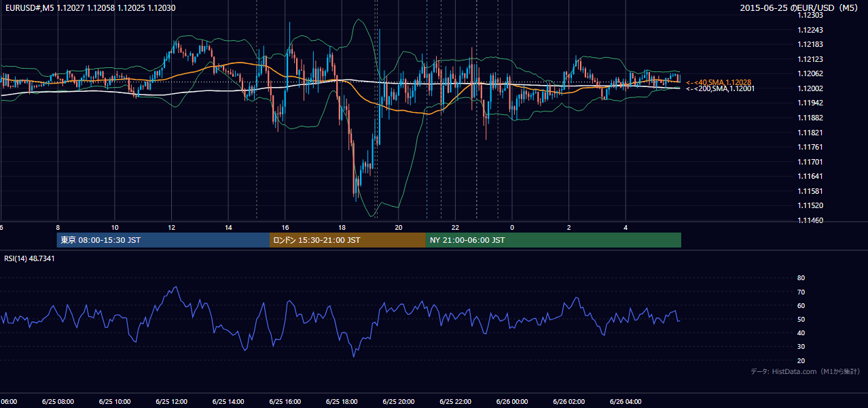Click price axis value 1.12243
This screenshot has height=408, width=868.
[810, 30]
